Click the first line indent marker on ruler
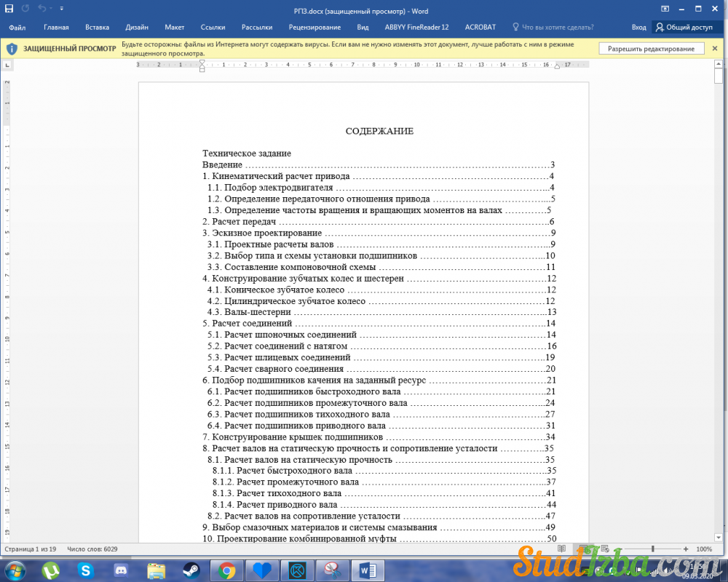The image size is (728, 582). 202,63
